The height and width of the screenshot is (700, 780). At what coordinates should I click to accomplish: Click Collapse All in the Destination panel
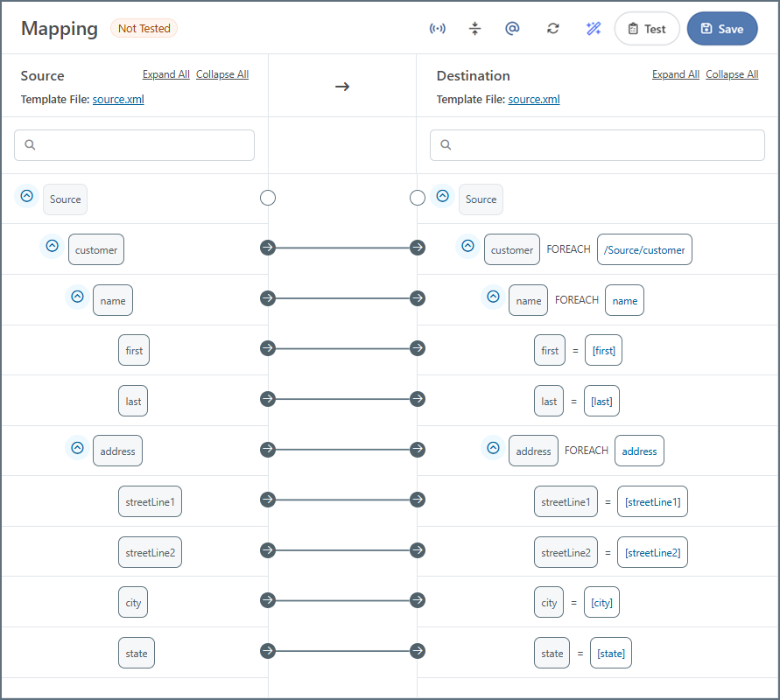point(732,74)
